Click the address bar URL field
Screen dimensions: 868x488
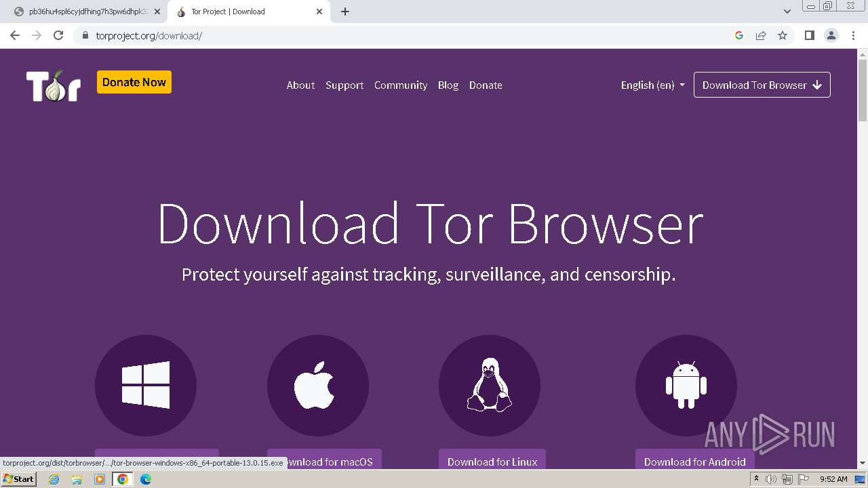coord(407,35)
